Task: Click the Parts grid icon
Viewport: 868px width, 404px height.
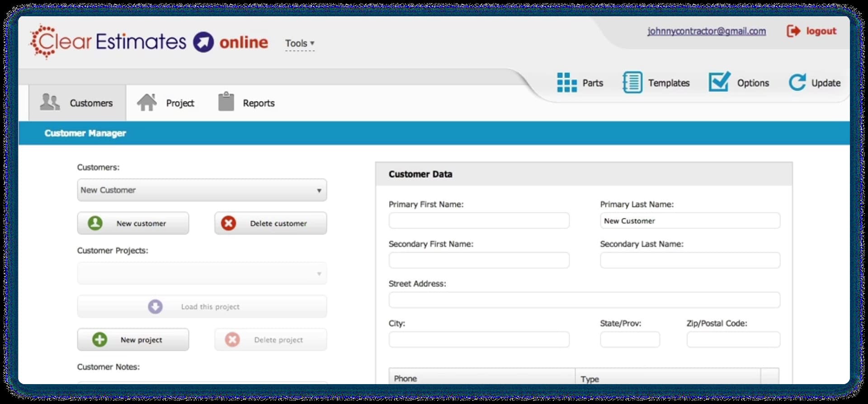Action: tap(566, 83)
